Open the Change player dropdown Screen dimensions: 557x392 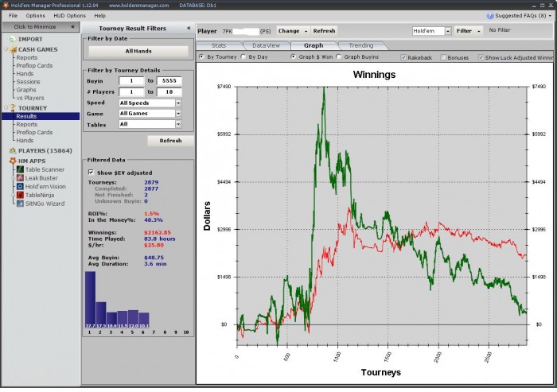293,31
